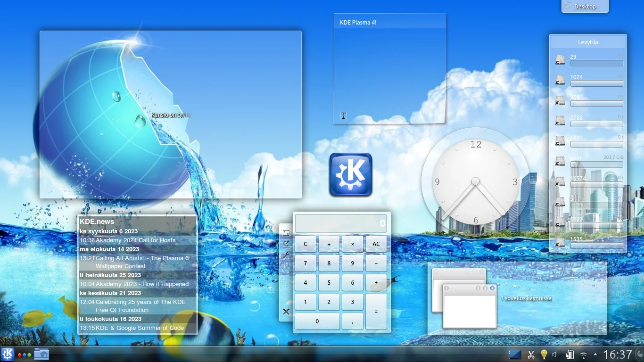Image resolution: width=644 pixels, height=362 pixels.
Task: Click the 8 key on the calculator
Action: pos(329,263)
